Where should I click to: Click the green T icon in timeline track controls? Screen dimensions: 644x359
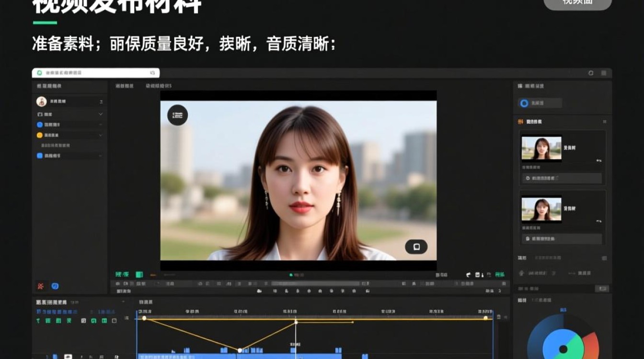tap(38, 320)
